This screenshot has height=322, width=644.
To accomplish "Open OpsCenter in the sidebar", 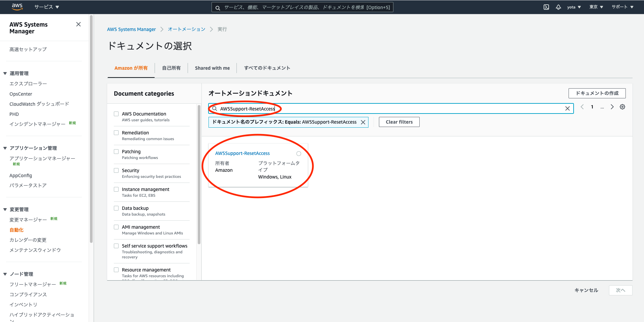I will [x=21, y=94].
